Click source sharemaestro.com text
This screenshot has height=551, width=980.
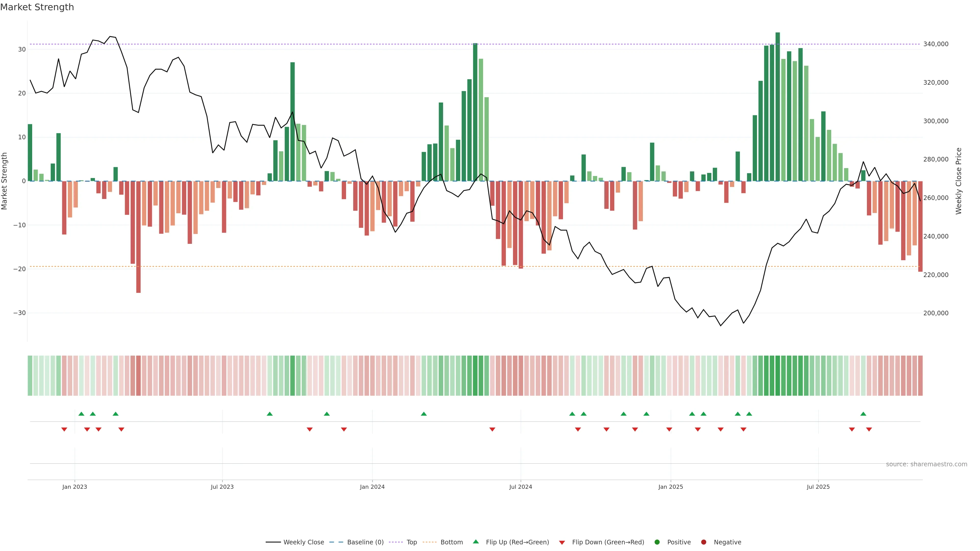click(x=926, y=464)
